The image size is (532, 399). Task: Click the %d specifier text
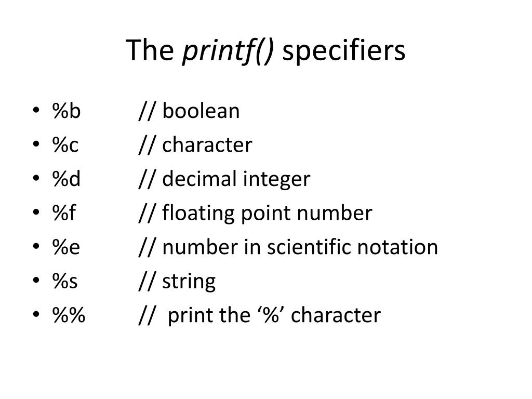pyautogui.click(x=66, y=179)
